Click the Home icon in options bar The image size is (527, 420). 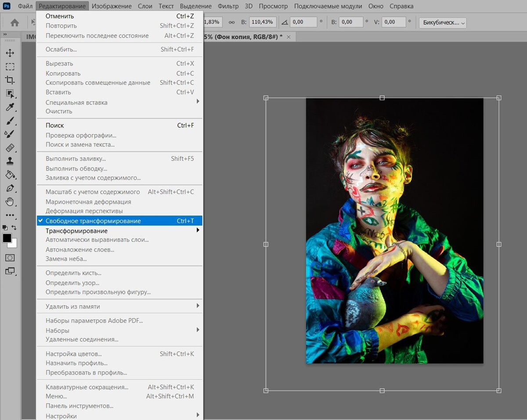pos(14,22)
